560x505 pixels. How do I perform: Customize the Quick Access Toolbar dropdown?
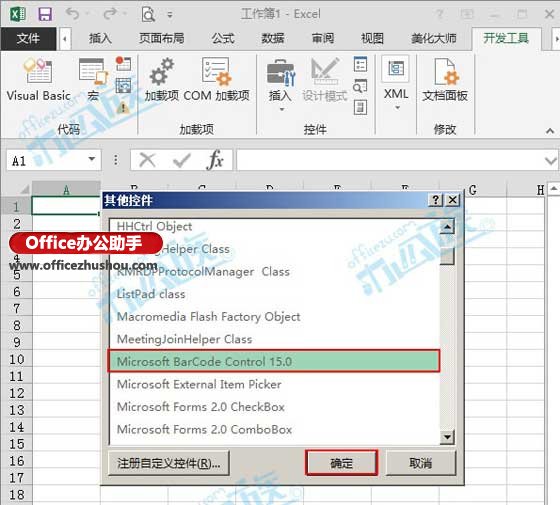pyautogui.click(x=170, y=15)
